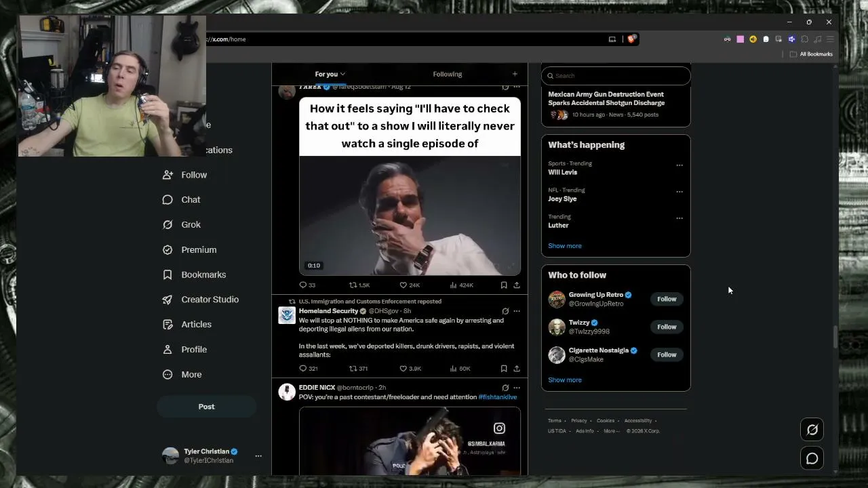Click the yellow speaker extension icon
The height and width of the screenshot is (488, 868).
[x=753, y=39]
